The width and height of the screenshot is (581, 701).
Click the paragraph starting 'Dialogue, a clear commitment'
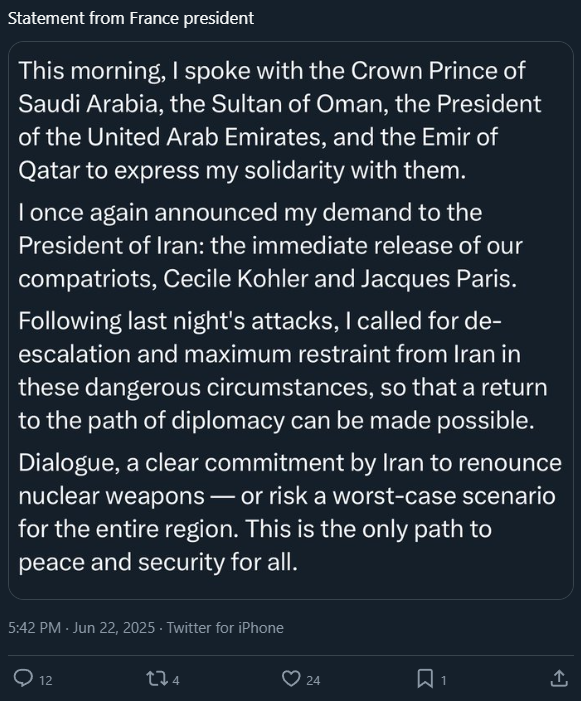point(290,512)
